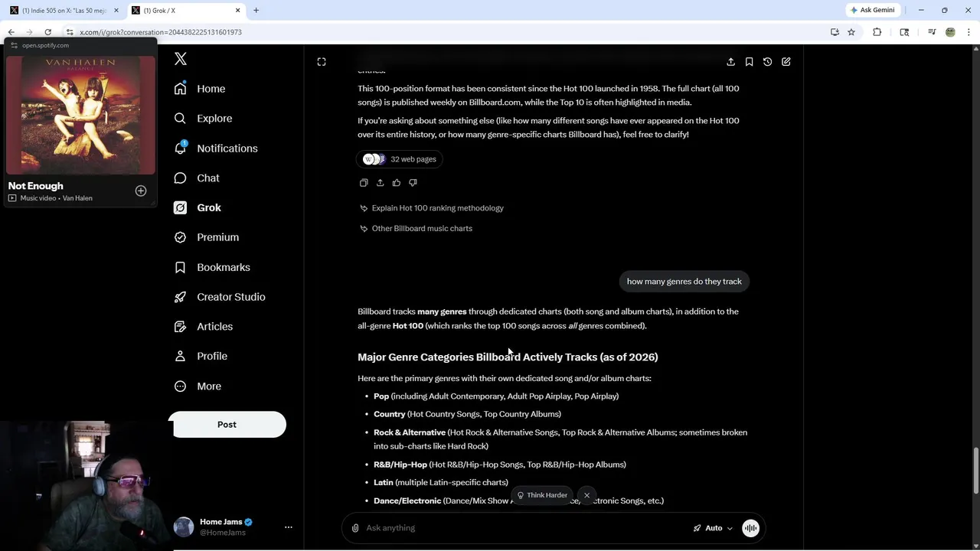
Task: Add Not Enough to Spotify library
Action: tap(141, 191)
